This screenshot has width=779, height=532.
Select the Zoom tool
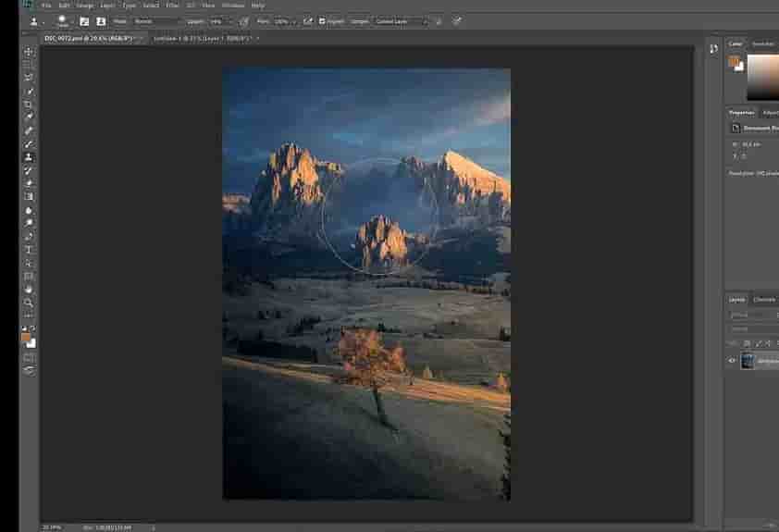pos(29,303)
